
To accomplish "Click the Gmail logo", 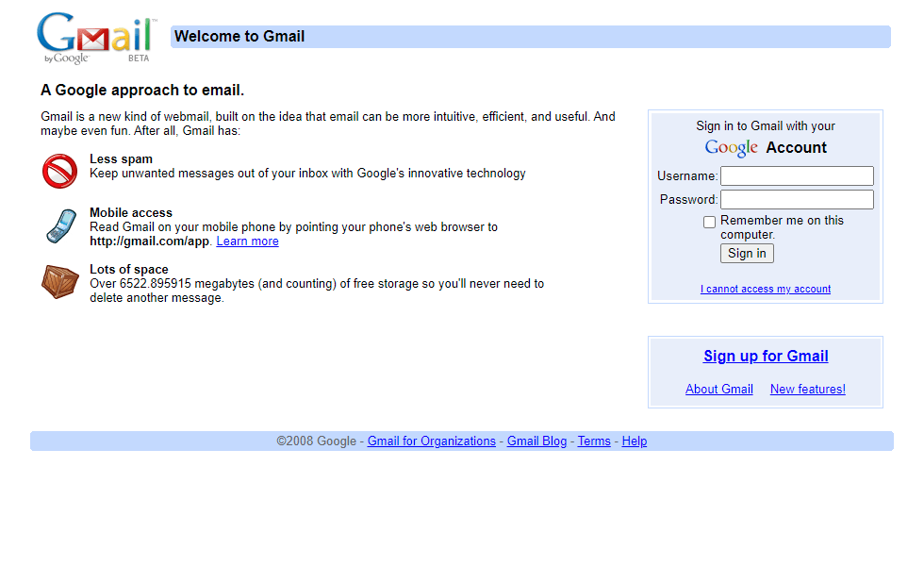I will click(96, 37).
